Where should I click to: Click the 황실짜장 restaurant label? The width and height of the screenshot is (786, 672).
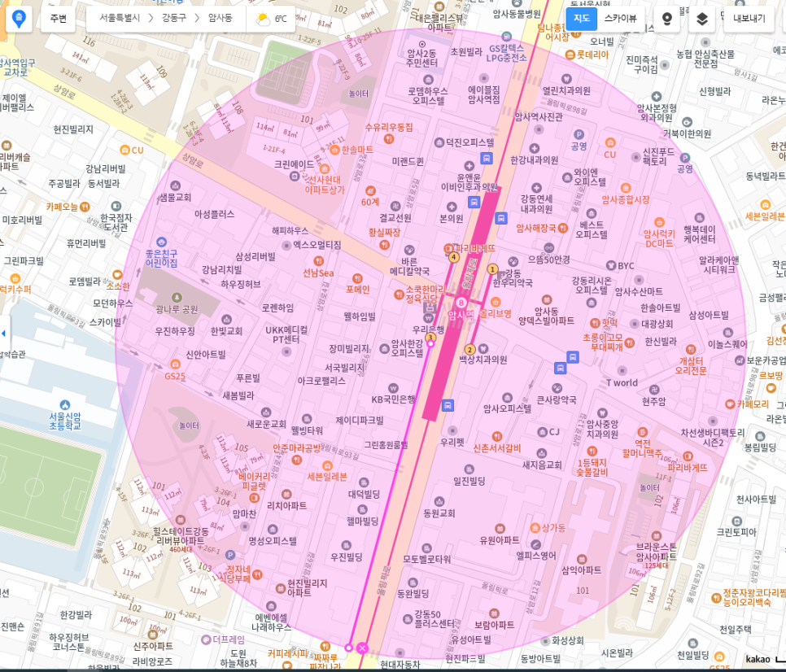[385, 233]
